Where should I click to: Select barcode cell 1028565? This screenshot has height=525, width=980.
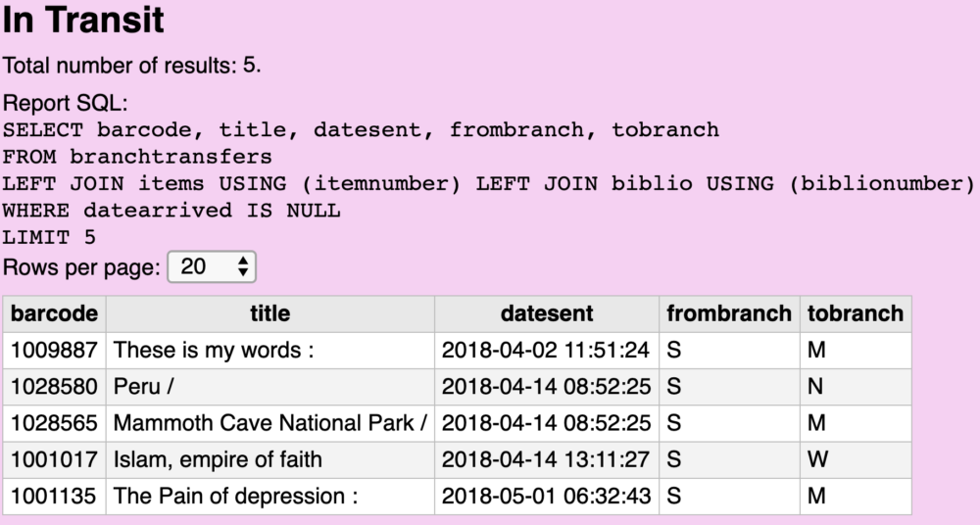[54, 423]
